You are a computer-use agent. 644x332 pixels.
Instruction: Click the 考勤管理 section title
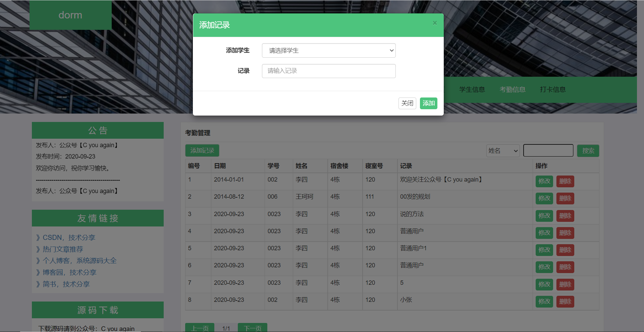click(198, 133)
